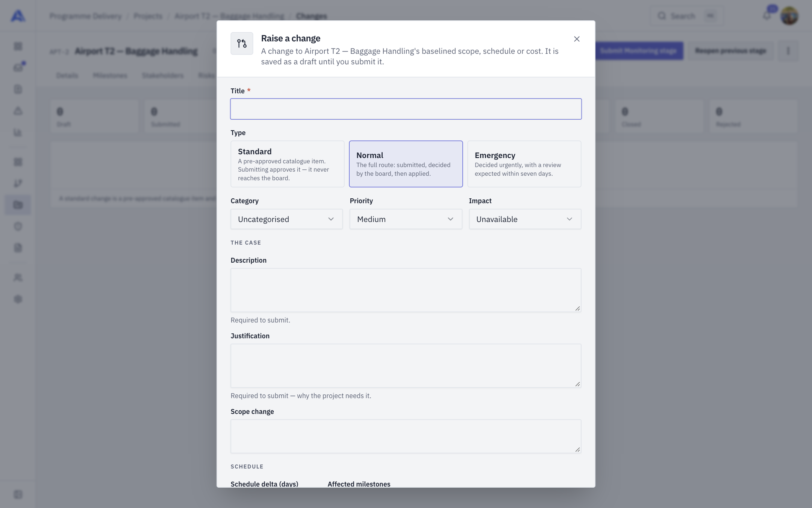
Task: Open Programme Delivery breadcrumb link
Action: click(86, 16)
